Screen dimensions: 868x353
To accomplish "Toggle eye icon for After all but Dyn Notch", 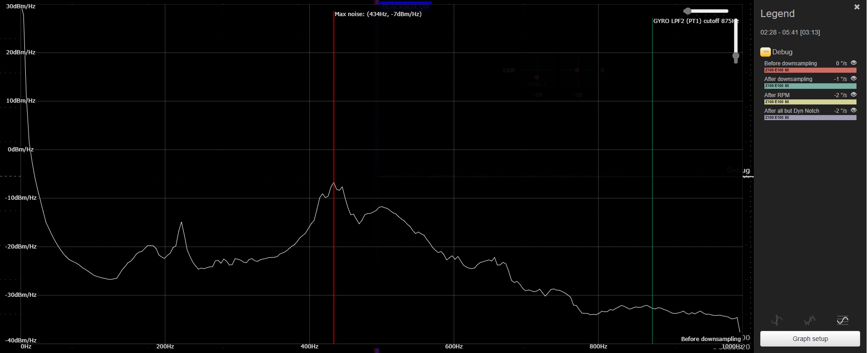I will coord(853,110).
